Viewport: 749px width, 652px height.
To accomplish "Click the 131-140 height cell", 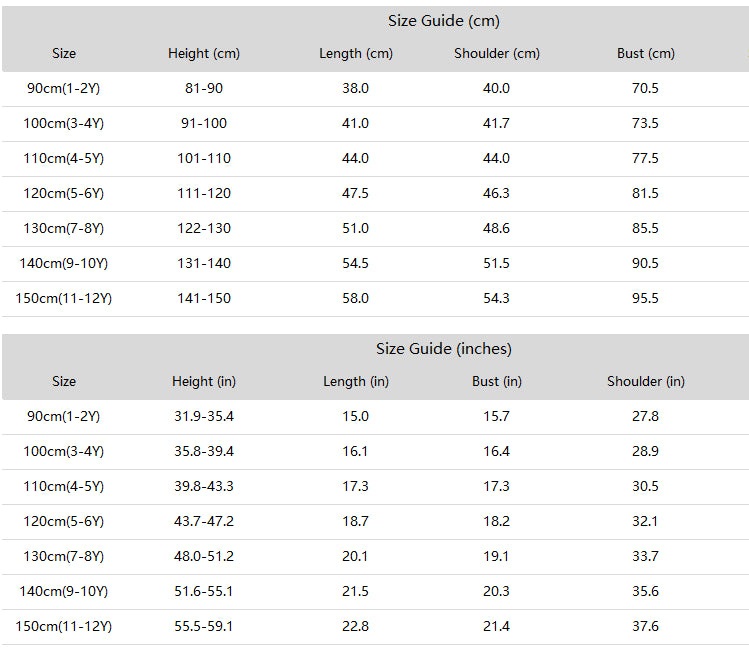I will tap(204, 264).
